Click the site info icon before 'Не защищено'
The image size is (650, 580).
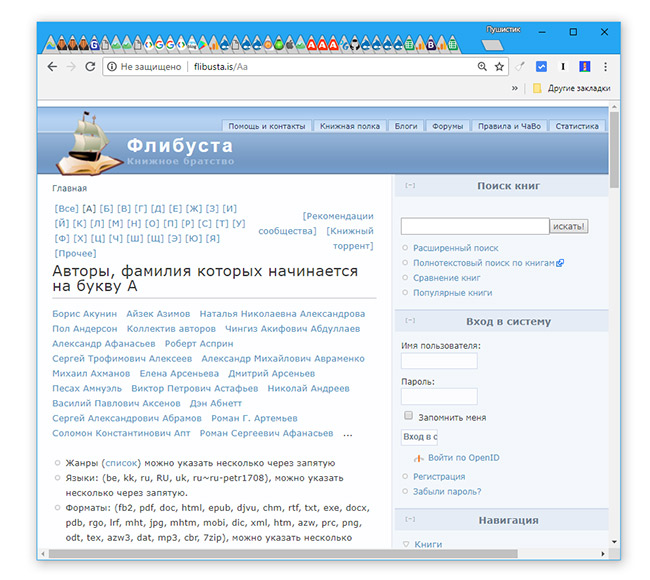pyautogui.click(x=112, y=67)
